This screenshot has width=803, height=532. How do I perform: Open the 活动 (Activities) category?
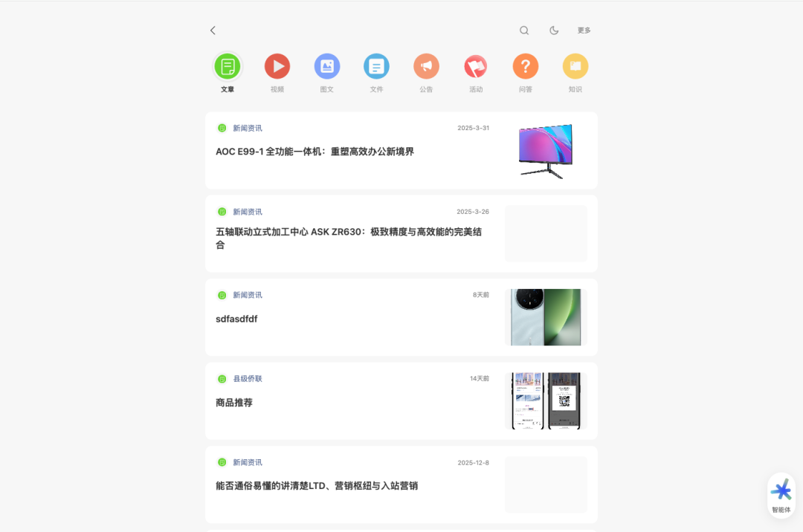476,66
